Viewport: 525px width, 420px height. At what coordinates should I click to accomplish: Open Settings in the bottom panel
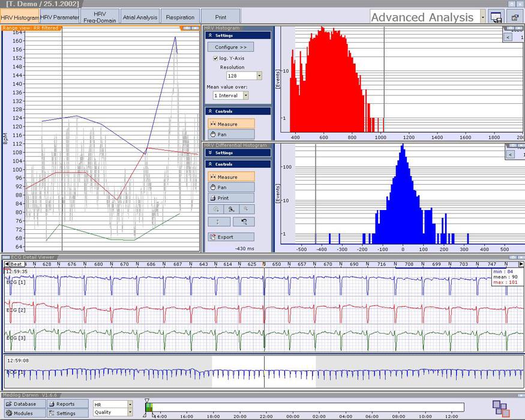coord(67,413)
